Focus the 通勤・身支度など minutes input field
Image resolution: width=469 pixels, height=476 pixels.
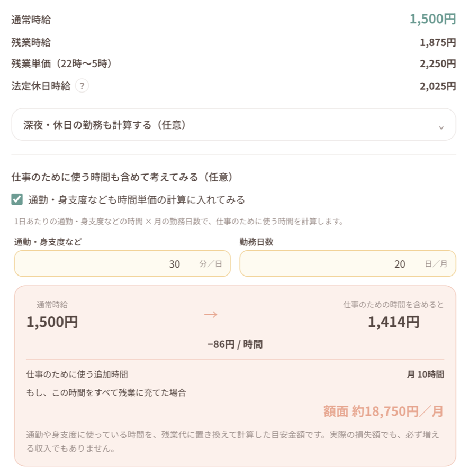[122, 263]
